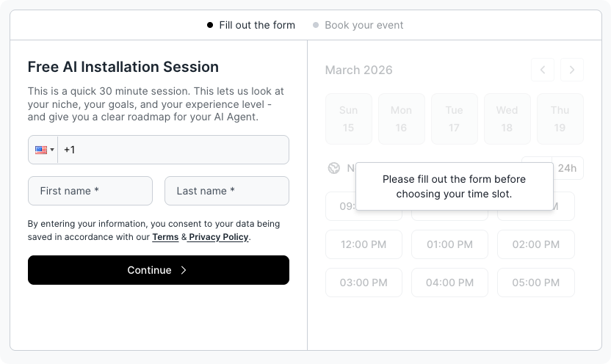611x364 pixels.
Task: Focus the First name field
Action: click(90, 191)
